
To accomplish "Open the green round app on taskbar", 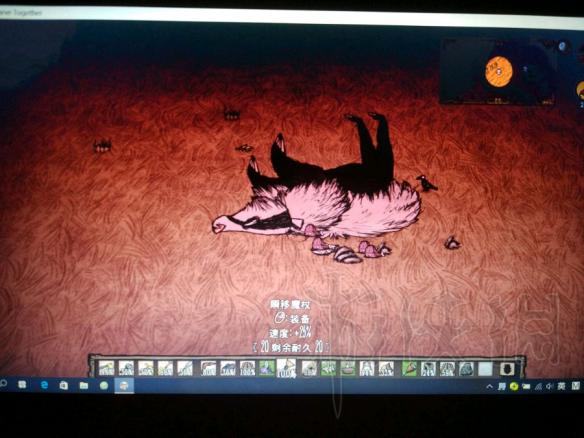I will 104,385.
